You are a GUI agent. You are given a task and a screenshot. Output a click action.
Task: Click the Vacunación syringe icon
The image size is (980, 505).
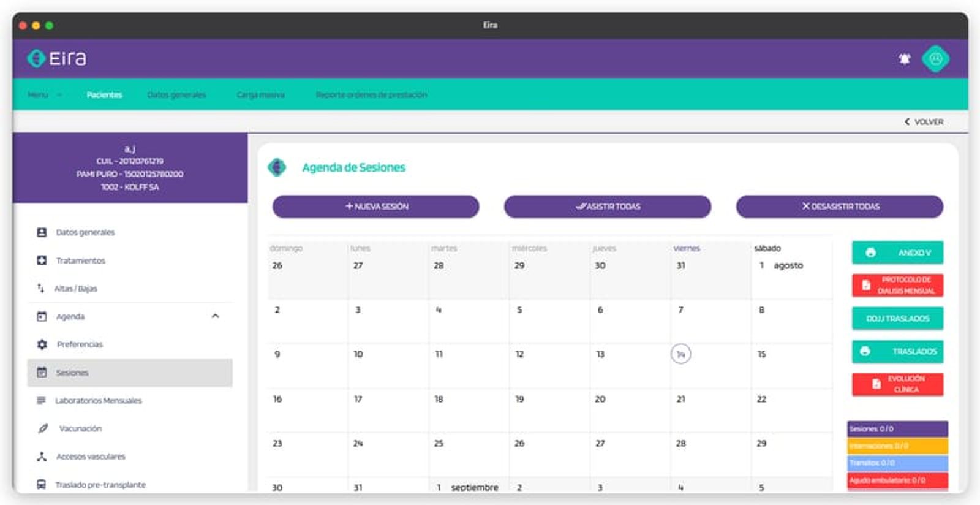click(42, 428)
